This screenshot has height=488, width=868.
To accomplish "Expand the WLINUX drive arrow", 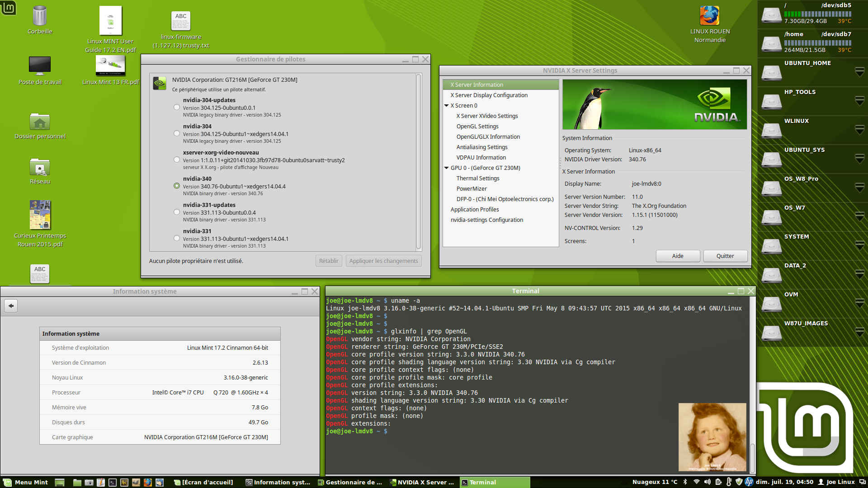I will pyautogui.click(x=859, y=129).
